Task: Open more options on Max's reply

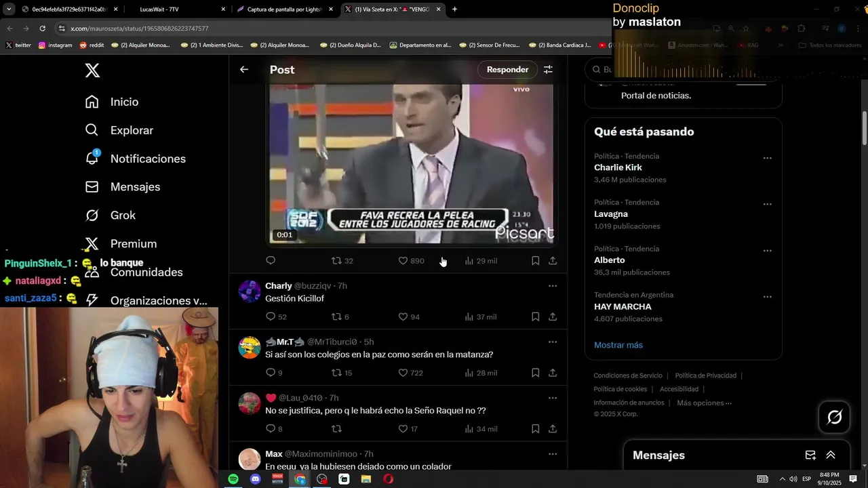Action: [x=553, y=453]
